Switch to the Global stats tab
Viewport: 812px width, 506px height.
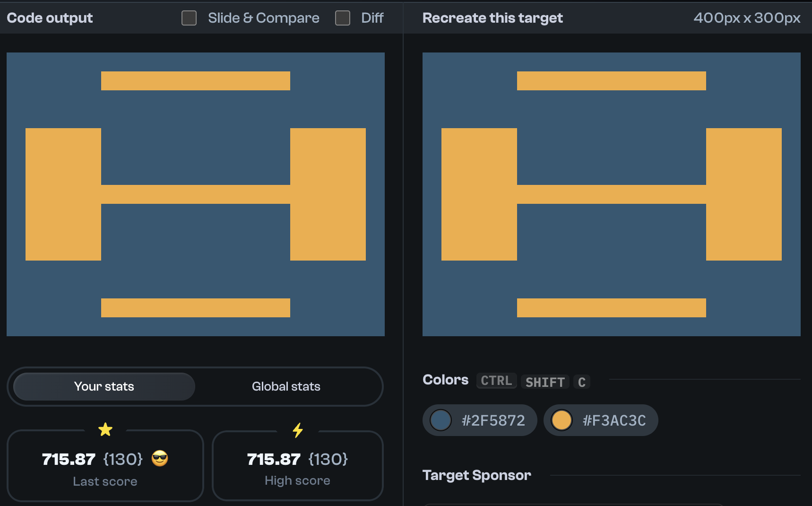[x=286, y=386]
